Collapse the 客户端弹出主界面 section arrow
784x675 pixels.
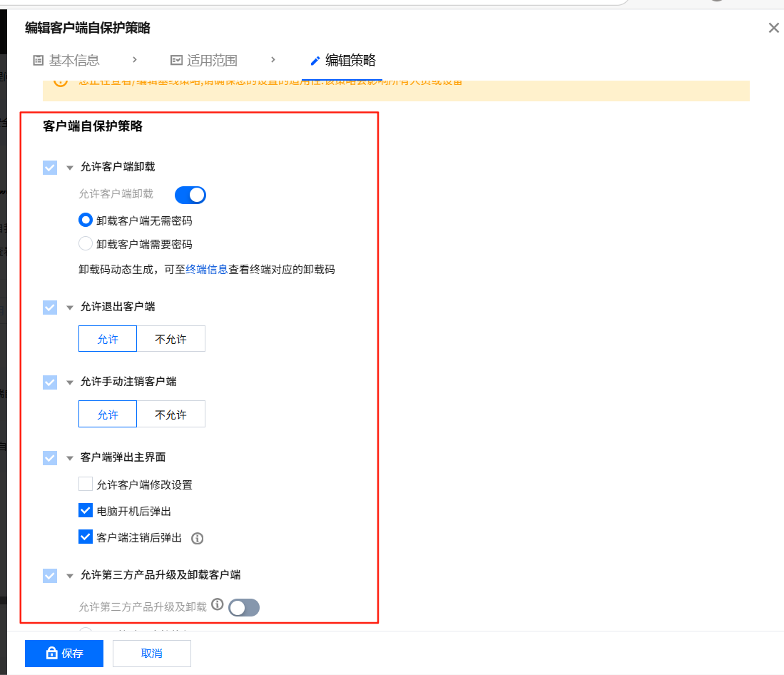pos(69,457)
